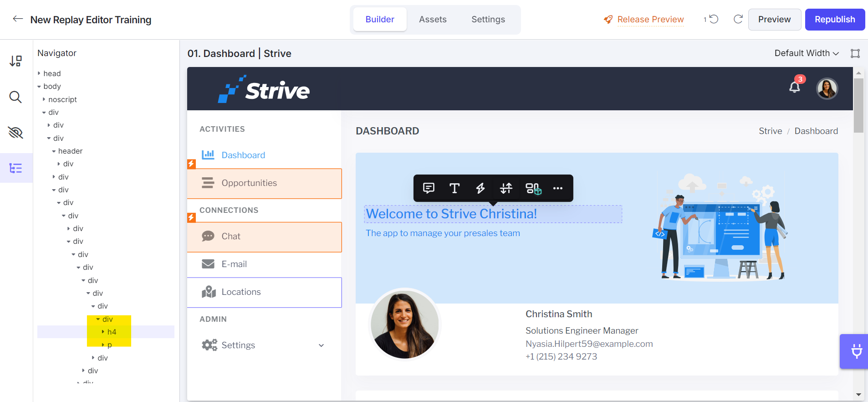The image size is (868, 402).
Task: Click the Republish button
Action: tap(835, 20)
